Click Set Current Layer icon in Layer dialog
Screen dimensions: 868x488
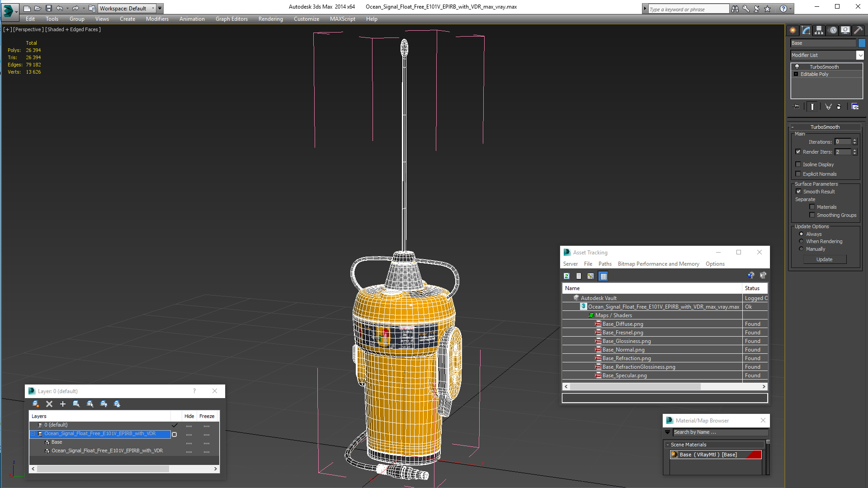90,404
